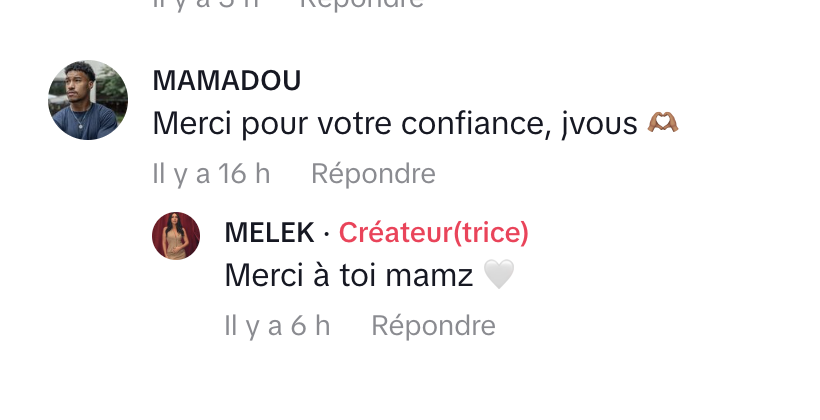Reply to MAMADOU's comment via Répondre
The image size is (820, 420).
pos(373,174)
